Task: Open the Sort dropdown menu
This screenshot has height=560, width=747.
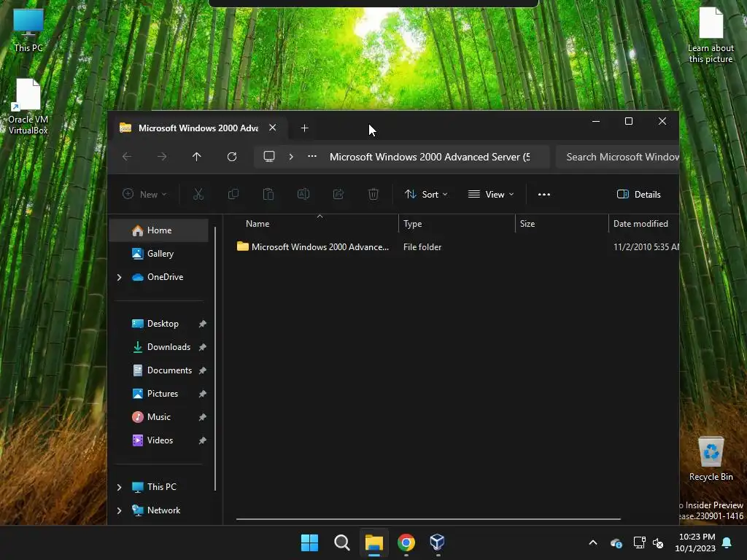Action: (426, 194)
